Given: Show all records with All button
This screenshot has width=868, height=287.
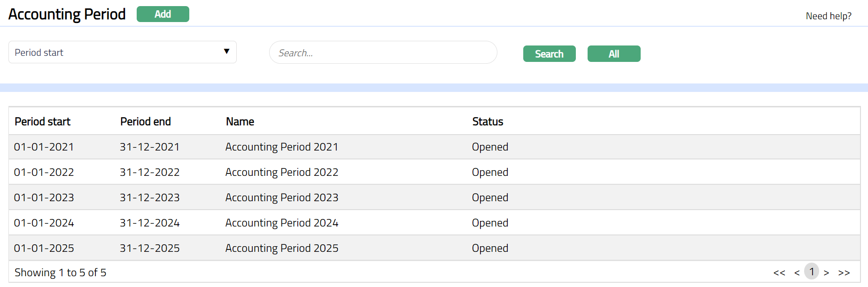Looking at the screenshot, I should click(613, 54).
